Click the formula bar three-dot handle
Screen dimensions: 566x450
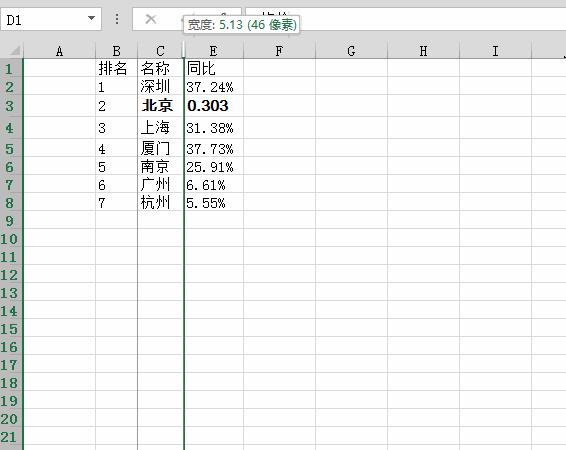click(x=117, y=19)
